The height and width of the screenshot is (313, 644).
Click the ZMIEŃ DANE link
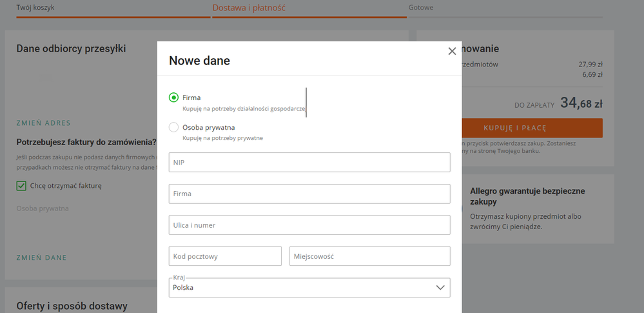click(x=41, y=258)
